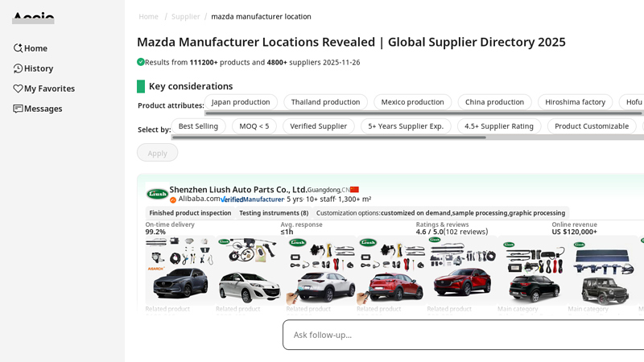The width and height of the screenshot is (644, 362).
Task: Follow the Home breadcrumb link
Action: [x=148, y=16]
